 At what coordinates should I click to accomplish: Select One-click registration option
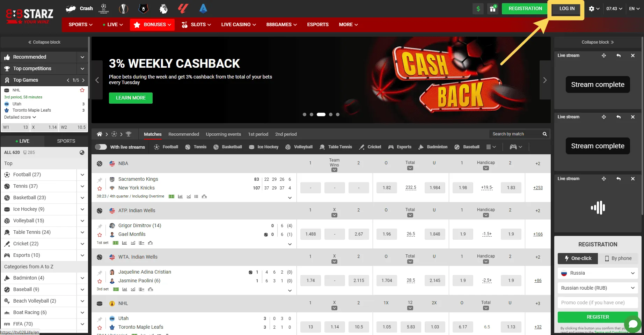[578, 258]
